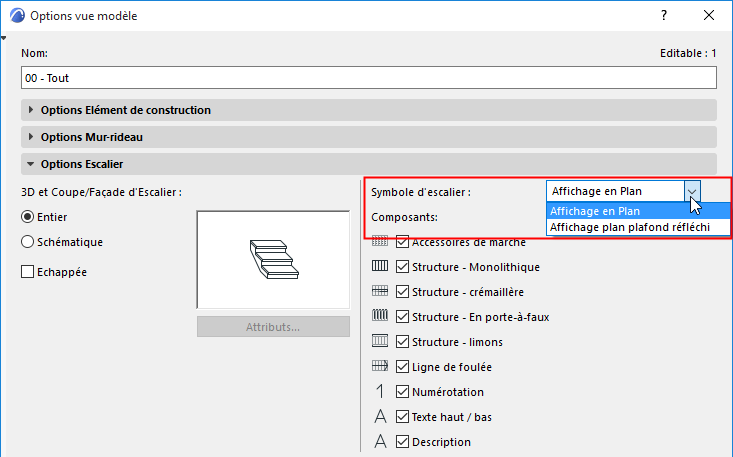Click the Structure - En porte-à-faux icon
This screenshot has height=457, width=733.
pos(380,316)
